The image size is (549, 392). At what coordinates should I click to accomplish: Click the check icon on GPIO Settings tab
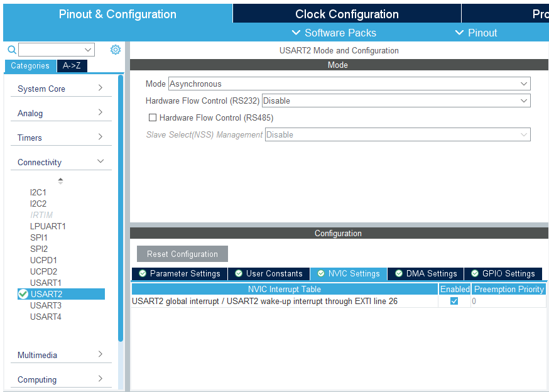point(476,273)
